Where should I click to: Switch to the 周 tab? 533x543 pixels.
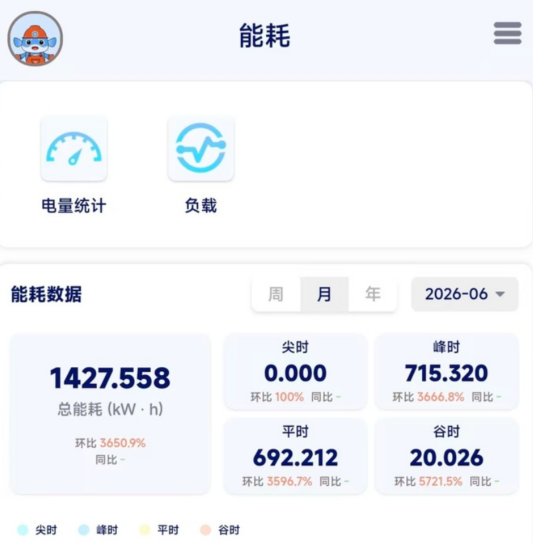coord(276,294)
